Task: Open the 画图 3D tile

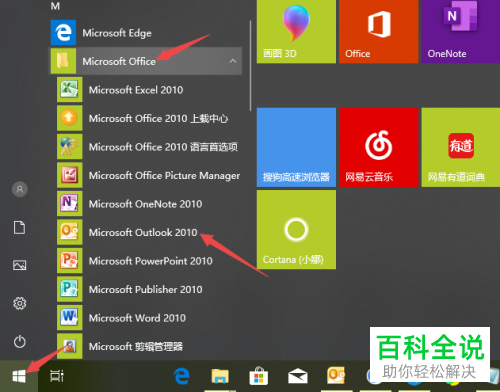Action: pyautogui.click(x=296, y=31)
